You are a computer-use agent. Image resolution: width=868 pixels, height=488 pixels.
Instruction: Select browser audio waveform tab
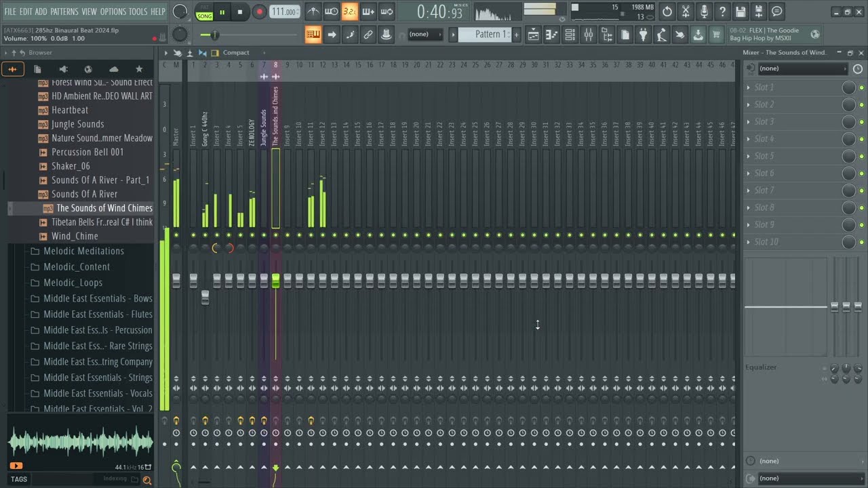click(13, 68)
